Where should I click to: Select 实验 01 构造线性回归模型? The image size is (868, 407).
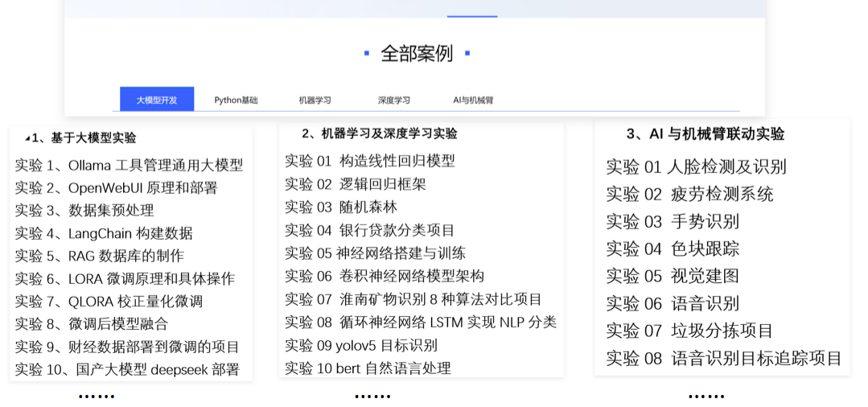point(370,161)
